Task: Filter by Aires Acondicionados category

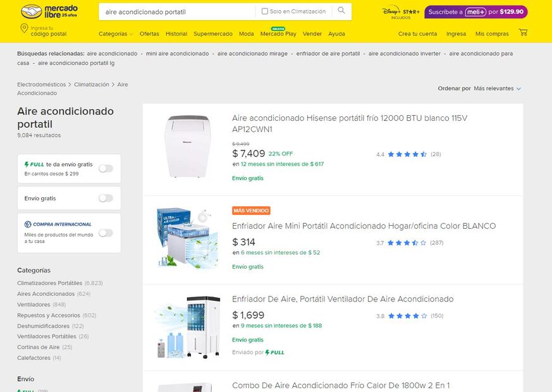Action: point(46,294)
